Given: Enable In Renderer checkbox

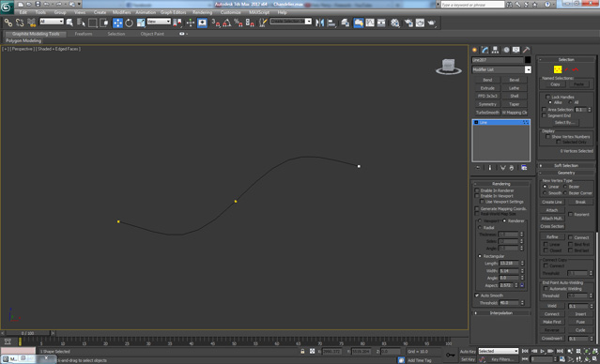Looking at the screenshot, I should 477,190.
